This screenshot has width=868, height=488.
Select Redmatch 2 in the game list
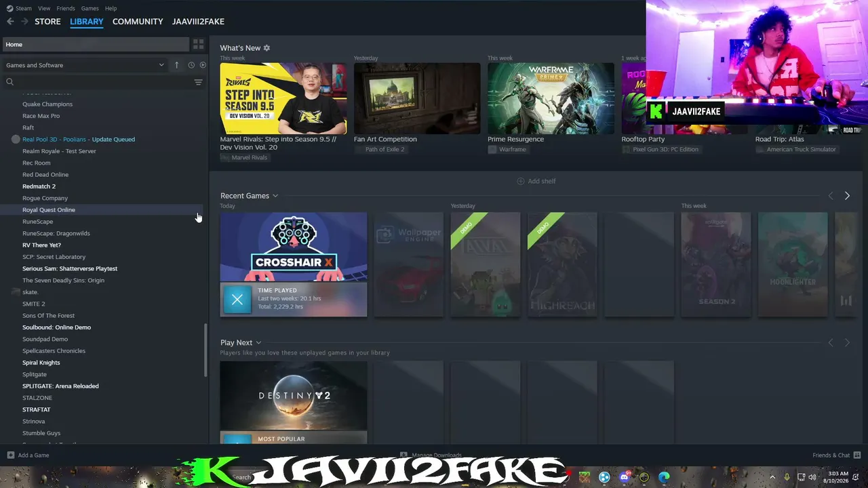tap(39, 186)
